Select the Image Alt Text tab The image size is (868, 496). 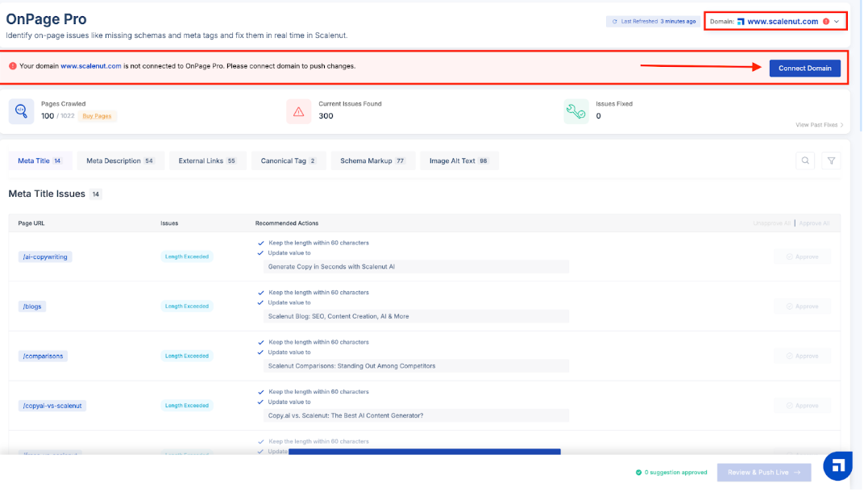tap(459, 160)
